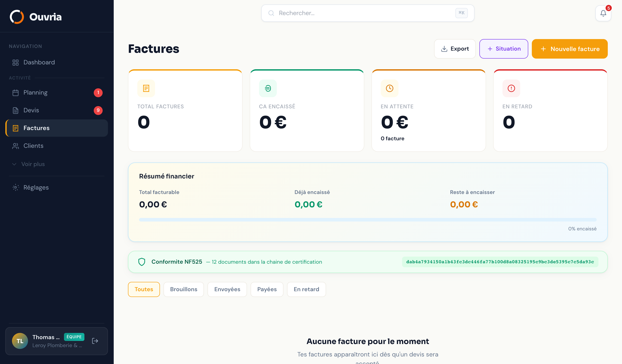Click the Total Factures card icon
This screenshot has width=622, height=364.
(146, 88)
